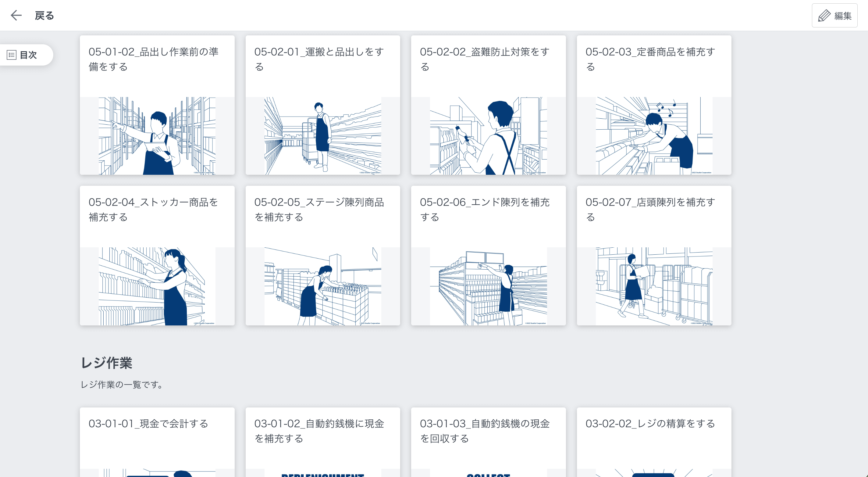Click the レジ作業 section heading
Screen dimensions: 868x477
tap(106, 363)
